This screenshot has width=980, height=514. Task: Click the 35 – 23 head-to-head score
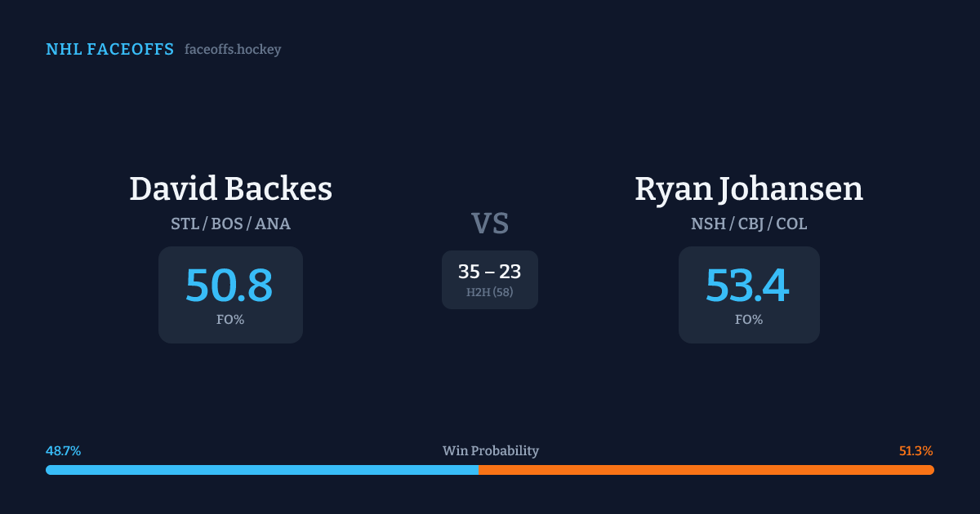(x=490, y=272)
